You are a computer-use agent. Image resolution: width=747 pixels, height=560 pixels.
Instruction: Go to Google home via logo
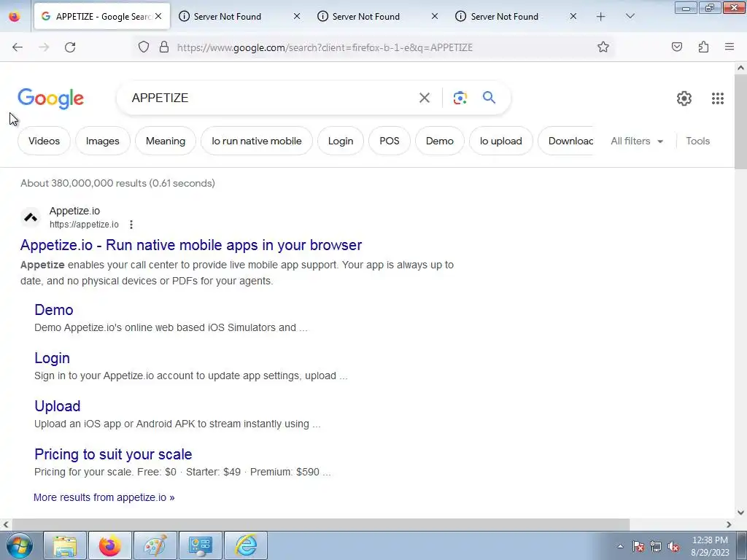51,98
